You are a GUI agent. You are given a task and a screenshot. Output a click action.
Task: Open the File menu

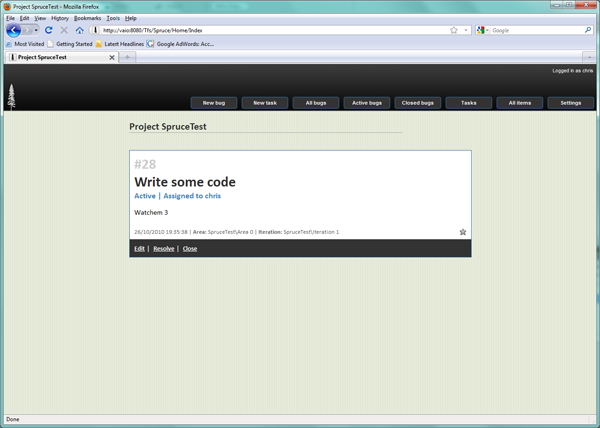pos(10,18)
